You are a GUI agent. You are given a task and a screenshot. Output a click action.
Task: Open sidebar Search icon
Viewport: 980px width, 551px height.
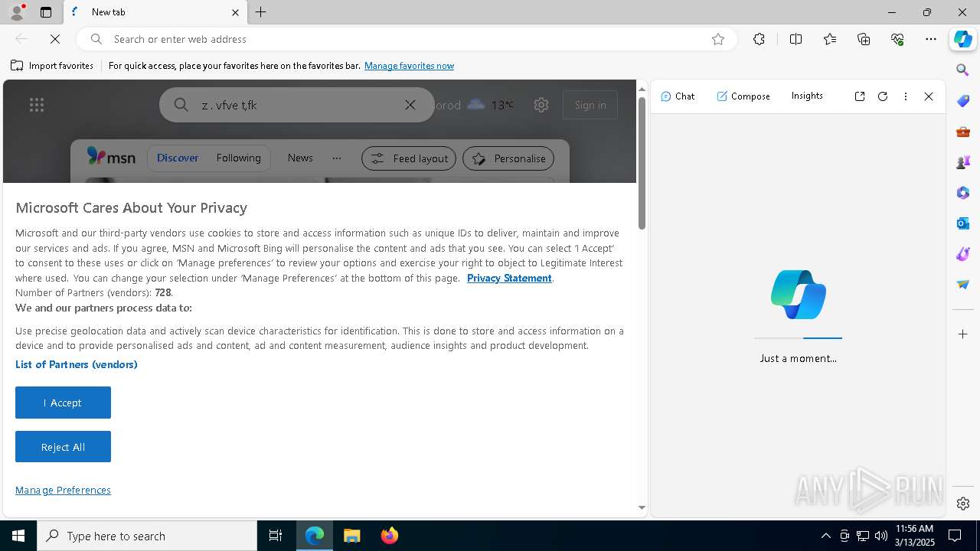(x=963, y=70)
